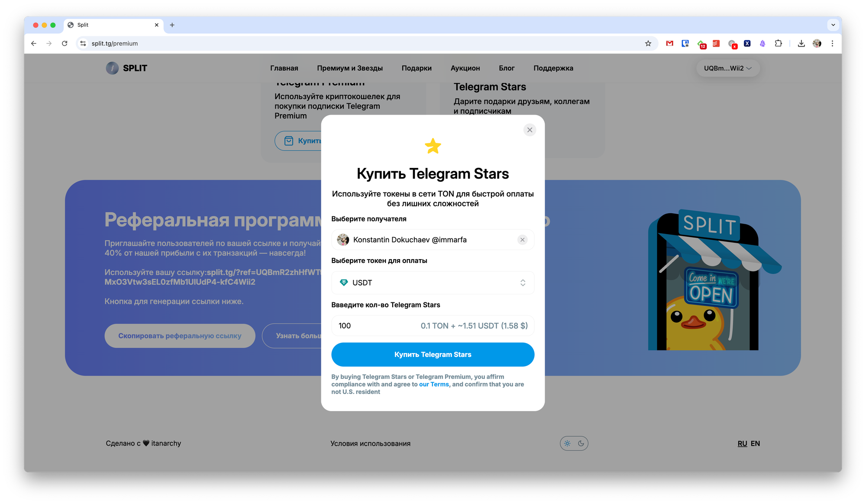Viewport: 866px width, 504px height.
Task: Open the USDT payment token dropdown
Action: pos(433,282)
